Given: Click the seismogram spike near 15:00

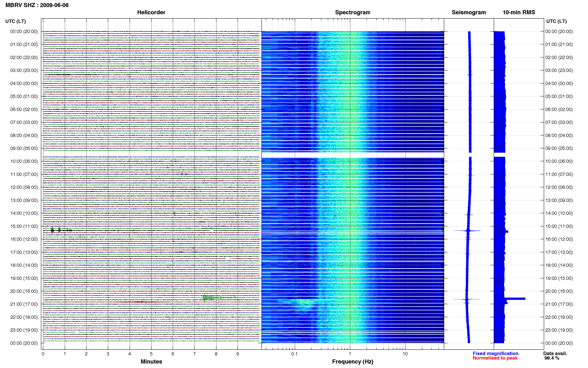Looking at the screenshot, I should click(x=468, y=230).
